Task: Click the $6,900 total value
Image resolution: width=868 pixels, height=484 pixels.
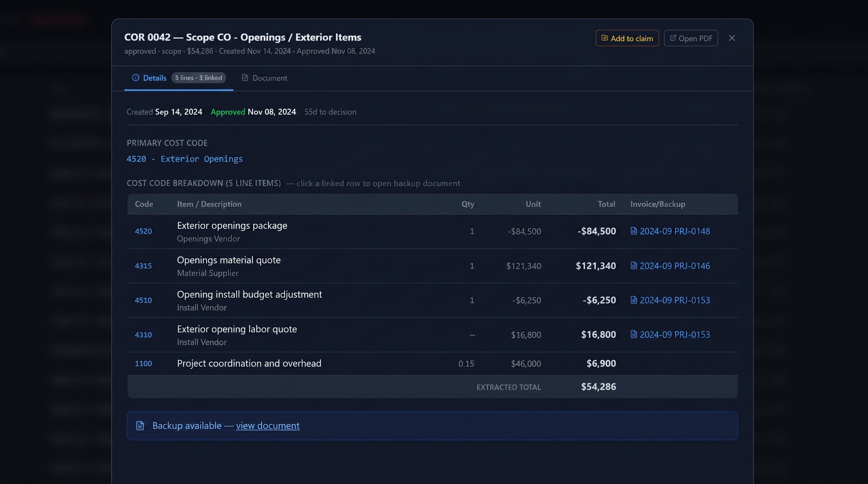Action: click(601, 364)
